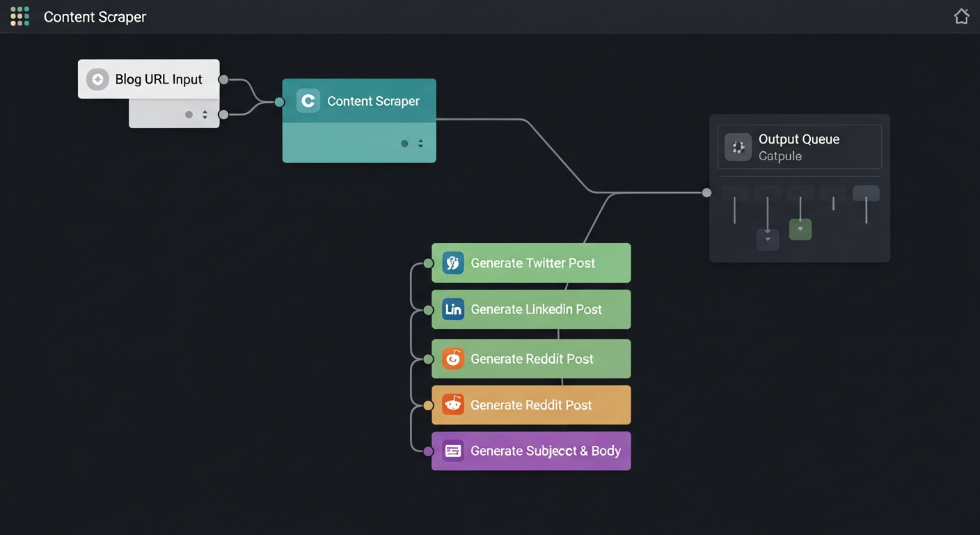Open the up-down stepper on Content Scraper node
Image resolution: width=980 pixels, height=535 pixels.
click(x=420, y=144)
